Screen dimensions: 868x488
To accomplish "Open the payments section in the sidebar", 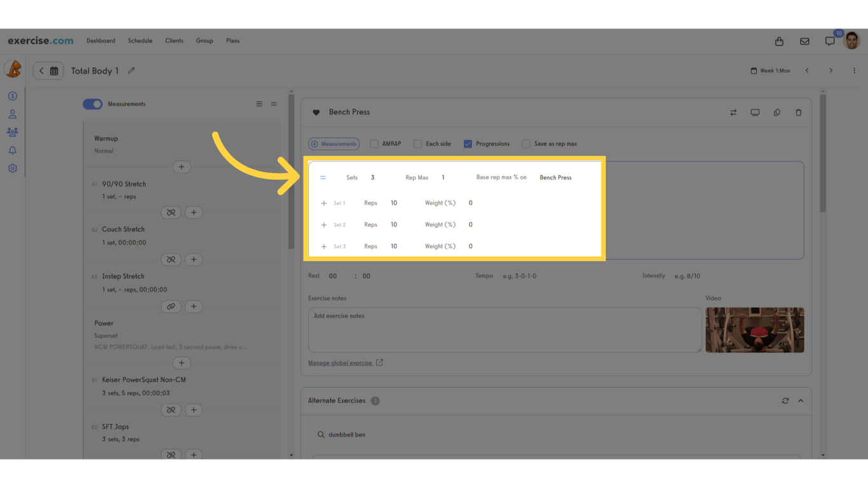I will (12, 96).
